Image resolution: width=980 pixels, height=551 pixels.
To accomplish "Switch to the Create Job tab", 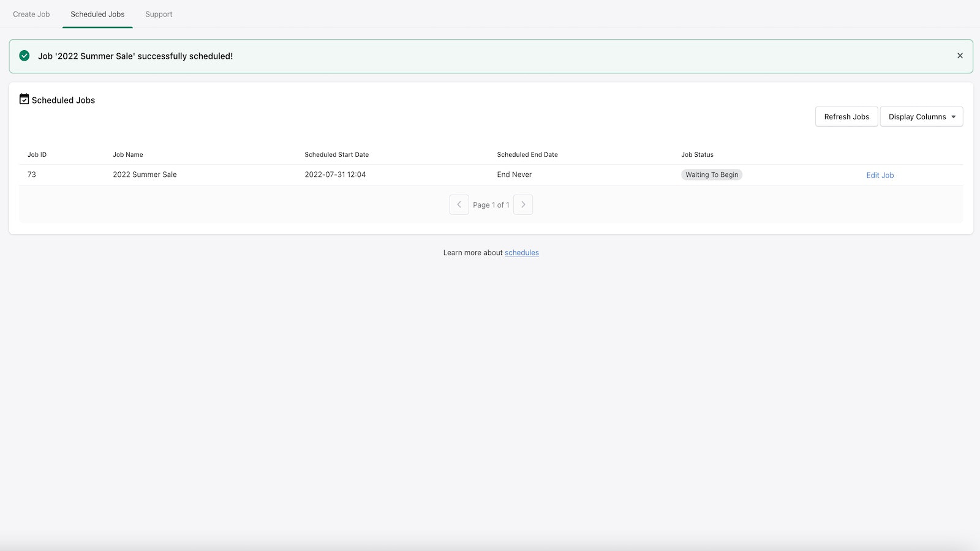I will [31, 14].
